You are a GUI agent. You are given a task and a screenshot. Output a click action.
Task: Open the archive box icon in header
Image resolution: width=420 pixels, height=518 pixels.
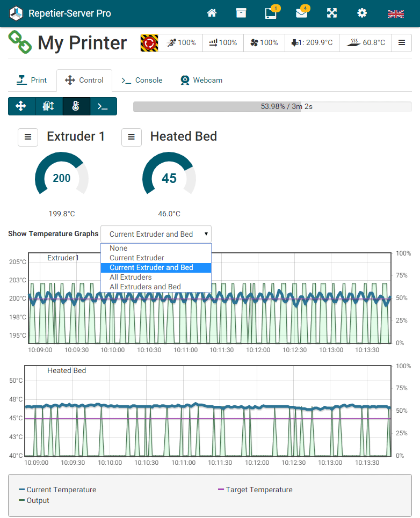coord(241,13)
